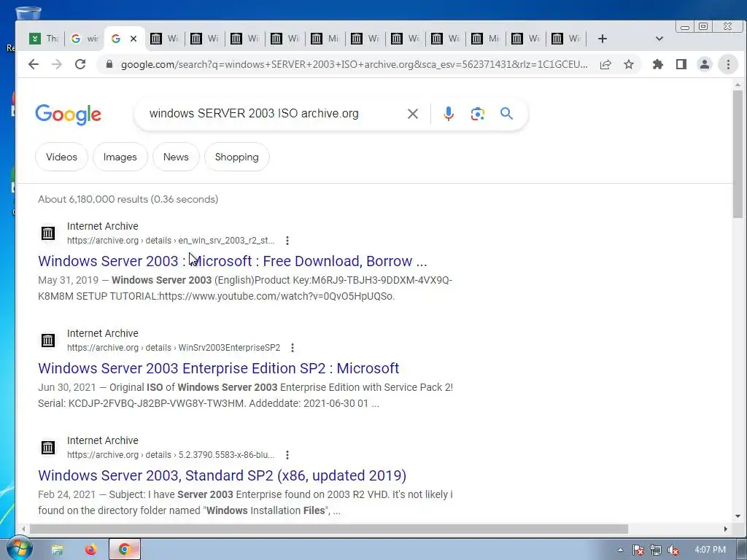Screen dimensions: 747x560
Task: Open the Windows Start menu orb
Action: coord(19,548)
